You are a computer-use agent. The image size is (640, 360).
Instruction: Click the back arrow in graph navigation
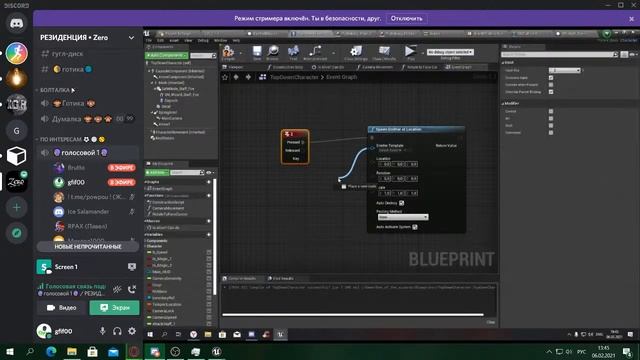click(x=236, y=77)
